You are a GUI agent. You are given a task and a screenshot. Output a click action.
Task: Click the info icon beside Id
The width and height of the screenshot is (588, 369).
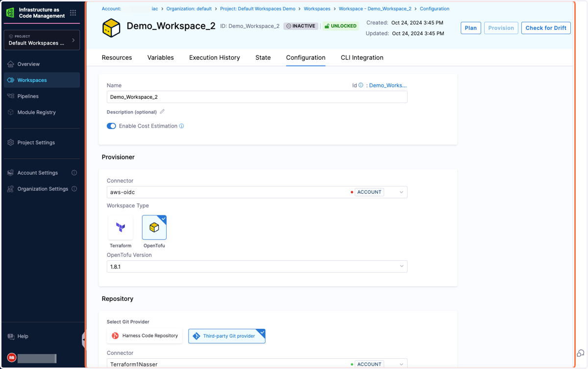click(361, 85)
